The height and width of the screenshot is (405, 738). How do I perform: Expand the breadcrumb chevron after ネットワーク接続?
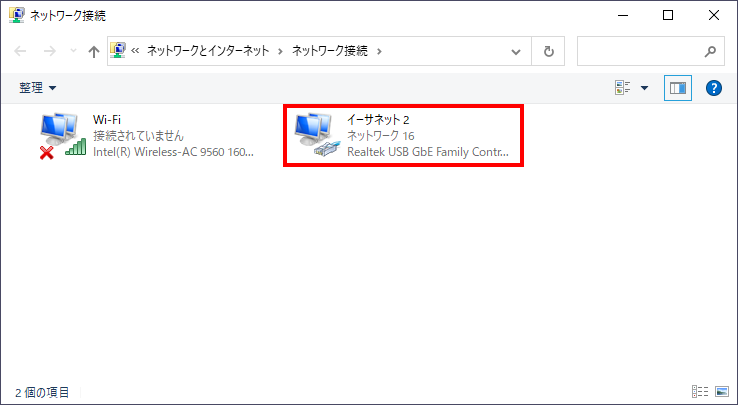coord(380,51)
